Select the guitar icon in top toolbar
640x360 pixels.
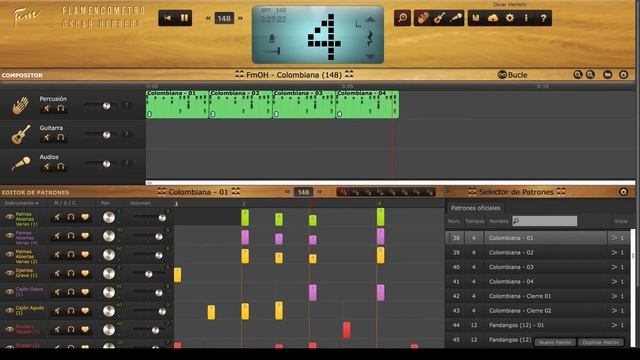click(439, 18)
